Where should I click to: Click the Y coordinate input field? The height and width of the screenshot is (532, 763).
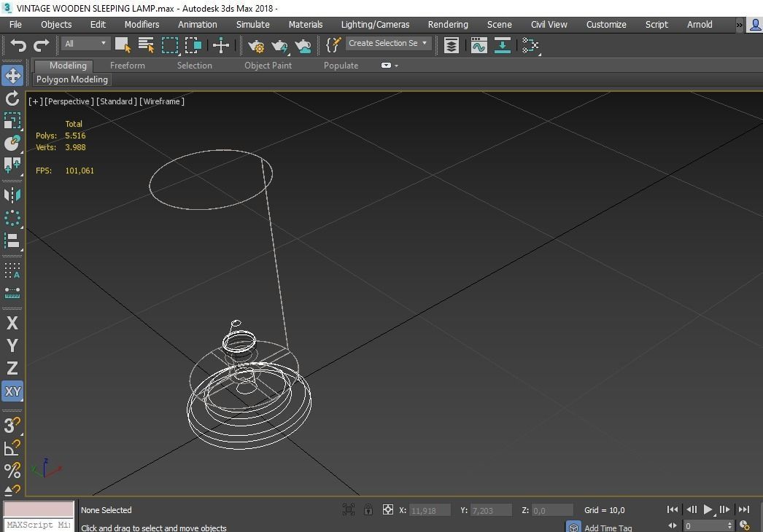coord(491,510)
